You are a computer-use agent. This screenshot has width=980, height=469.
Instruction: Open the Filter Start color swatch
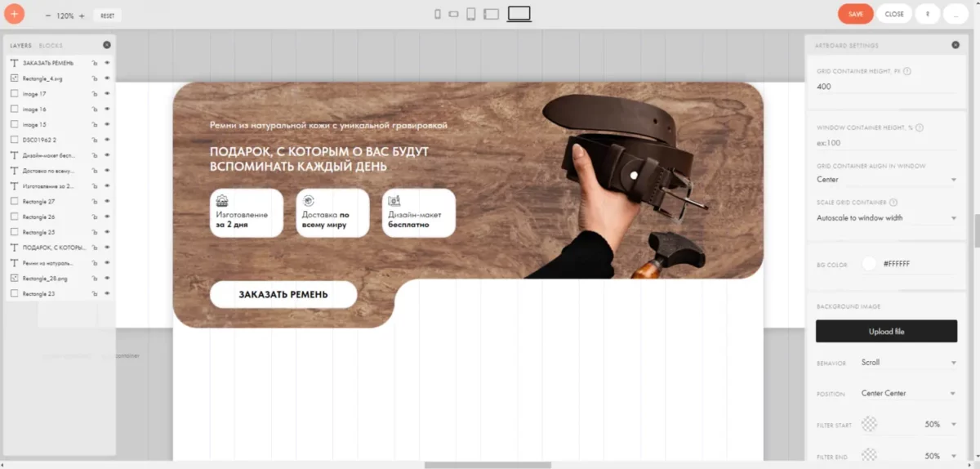[870, 424]
